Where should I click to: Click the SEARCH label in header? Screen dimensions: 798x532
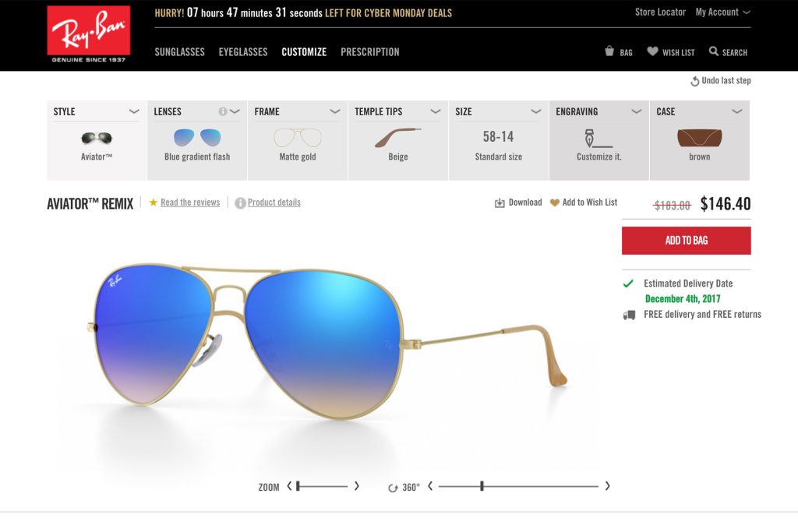pyautogui.click(x=735, y=52)
